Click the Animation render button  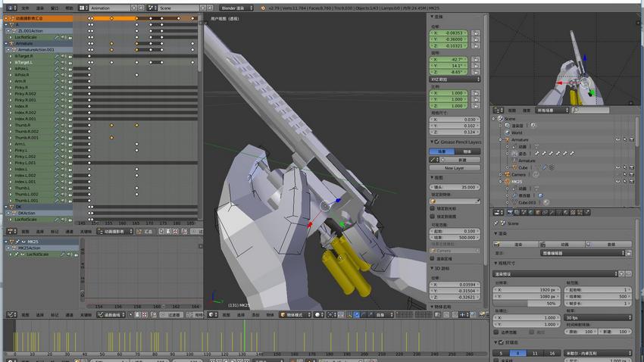coord(562,245)
